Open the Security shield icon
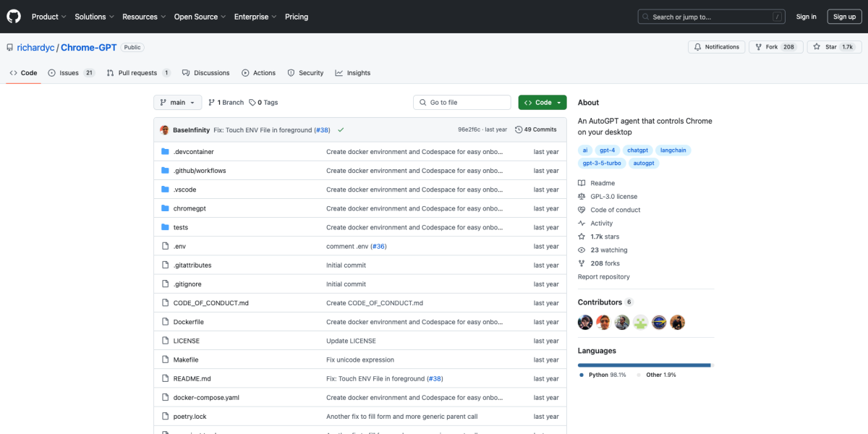 292,72
